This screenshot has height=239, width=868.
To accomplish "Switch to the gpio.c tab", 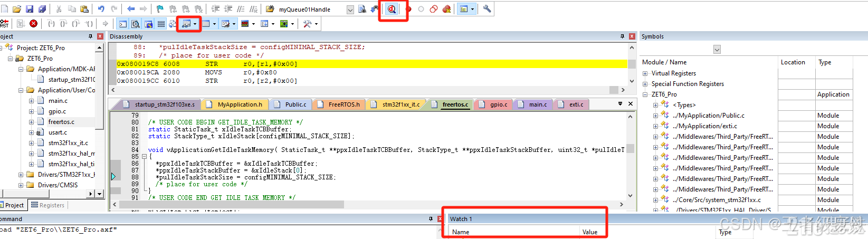I will 494,104.
